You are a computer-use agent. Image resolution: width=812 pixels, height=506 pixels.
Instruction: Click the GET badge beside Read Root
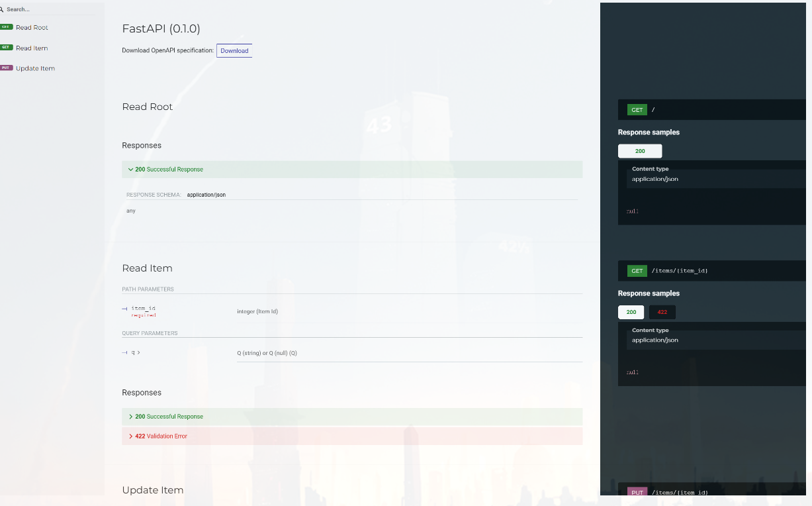(x=6, y=27)
